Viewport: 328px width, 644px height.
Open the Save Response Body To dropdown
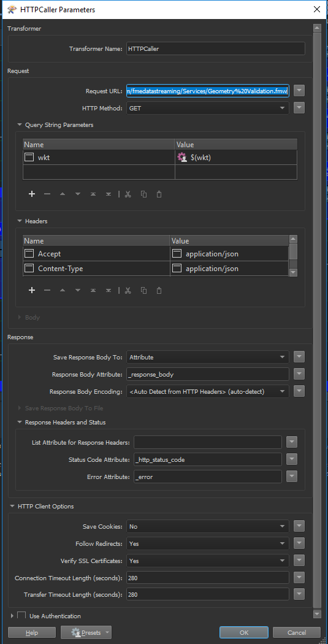pyautogui.click(x=208, y=357)
